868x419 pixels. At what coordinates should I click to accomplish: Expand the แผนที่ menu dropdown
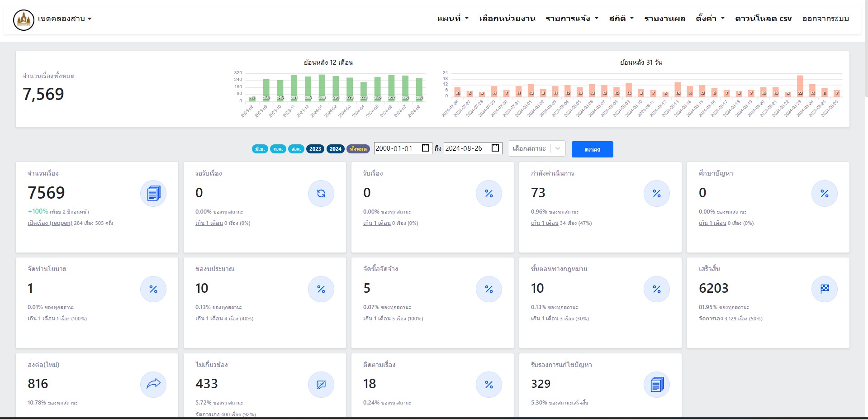click(453, 19)
